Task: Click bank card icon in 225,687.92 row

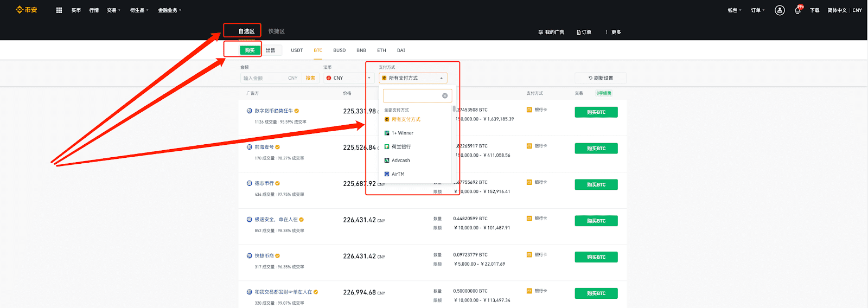Action: tap(529, 182)
